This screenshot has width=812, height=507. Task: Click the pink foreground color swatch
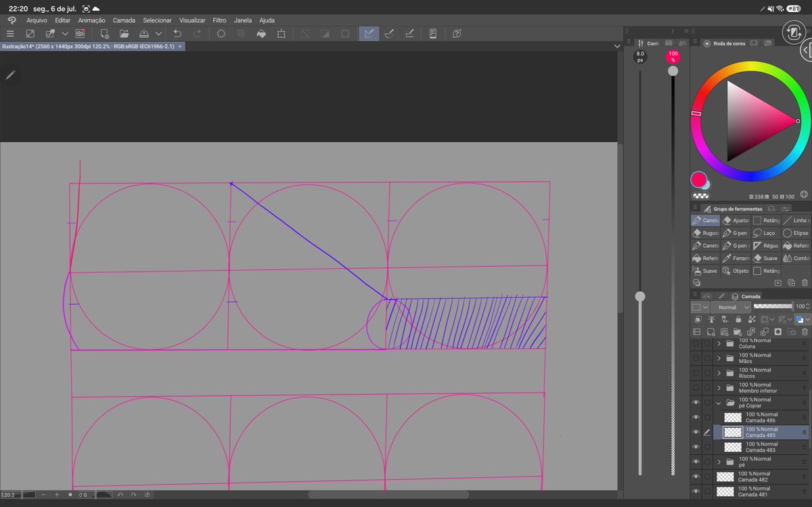[x=698, y=179]
